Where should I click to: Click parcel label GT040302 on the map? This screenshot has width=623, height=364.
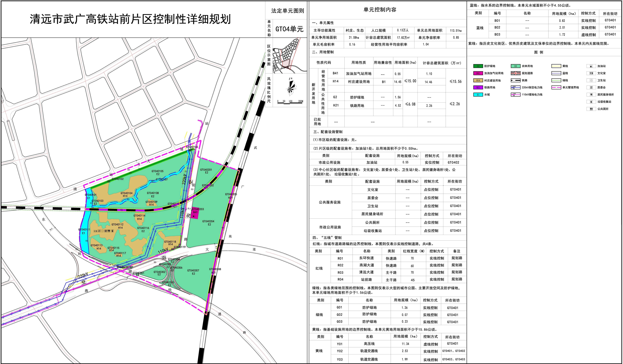click(159, 272)
